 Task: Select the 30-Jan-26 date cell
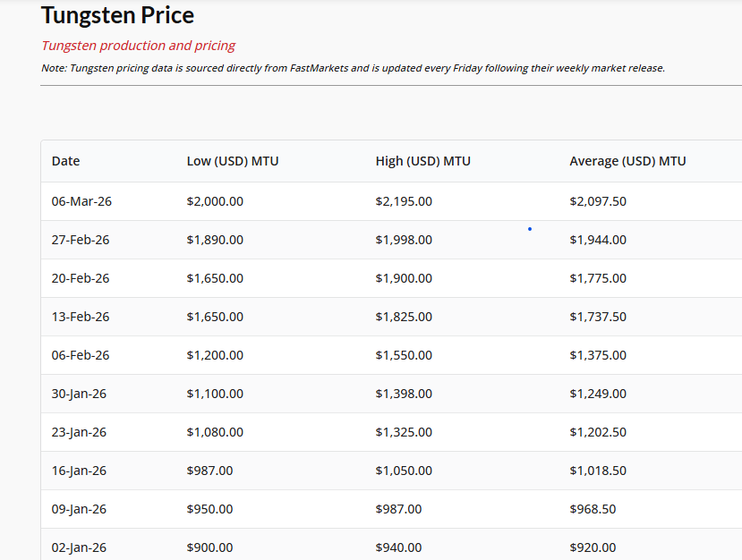(80, 394)
